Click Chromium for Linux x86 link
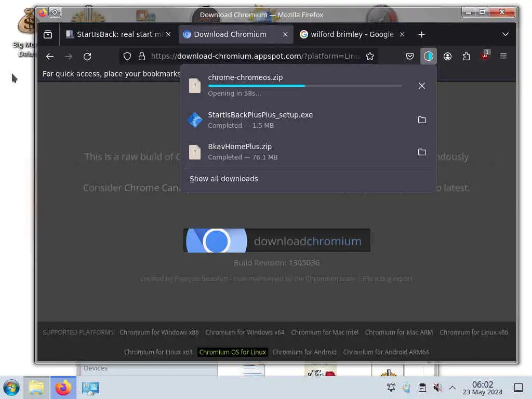The image size is (532, 399). [x=474, y=332]
